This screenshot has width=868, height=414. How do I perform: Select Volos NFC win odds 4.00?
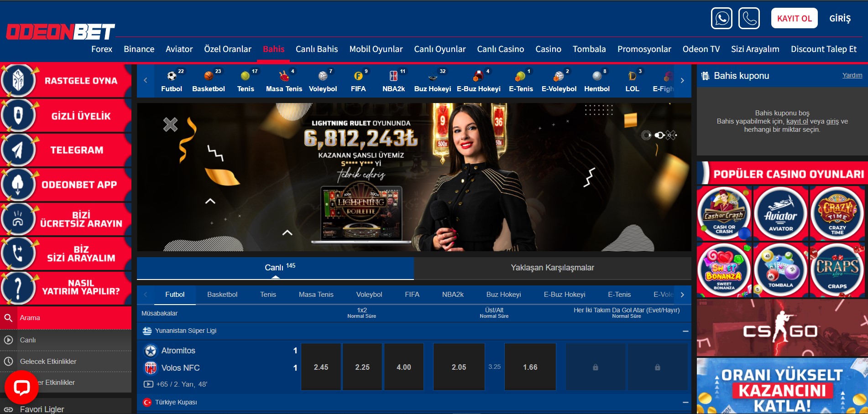click(404, 367)
